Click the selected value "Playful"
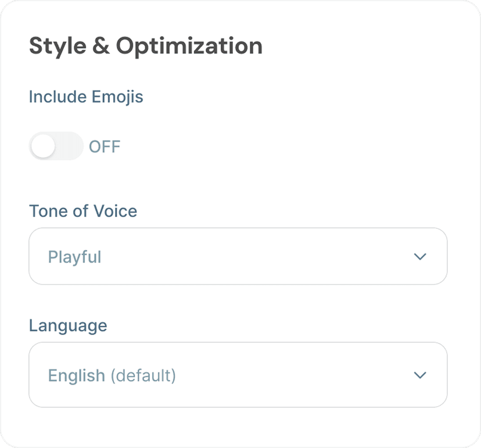The image size is (481, 448). click(74, 257)
